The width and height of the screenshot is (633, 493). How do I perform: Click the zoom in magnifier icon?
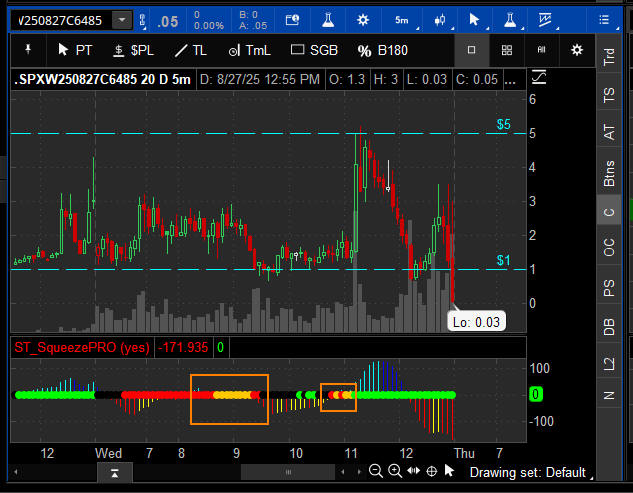coord(393,471)
